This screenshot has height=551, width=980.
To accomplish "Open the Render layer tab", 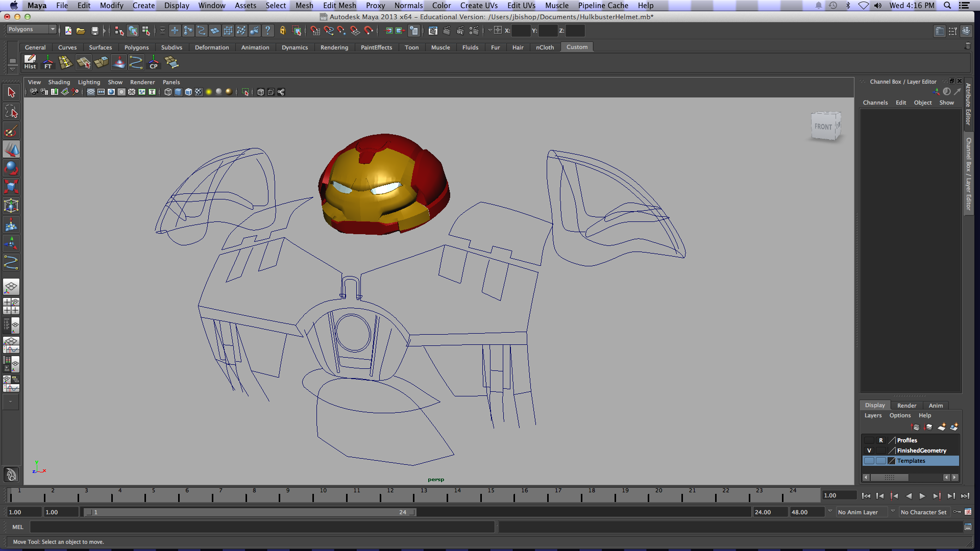I will click(906, 406).
